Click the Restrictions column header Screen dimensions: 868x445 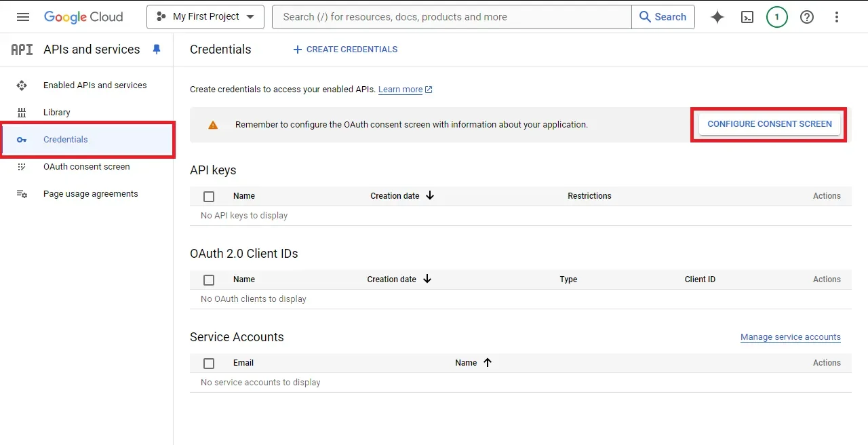tap(589, 196)
